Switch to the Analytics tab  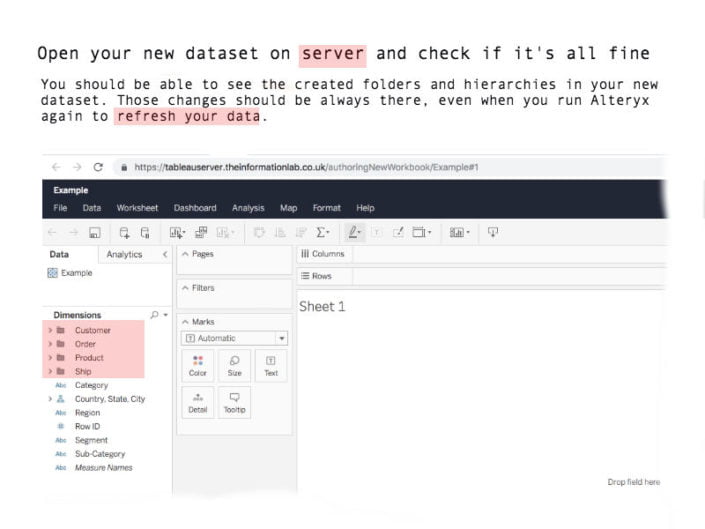click(x=125, y=255)
